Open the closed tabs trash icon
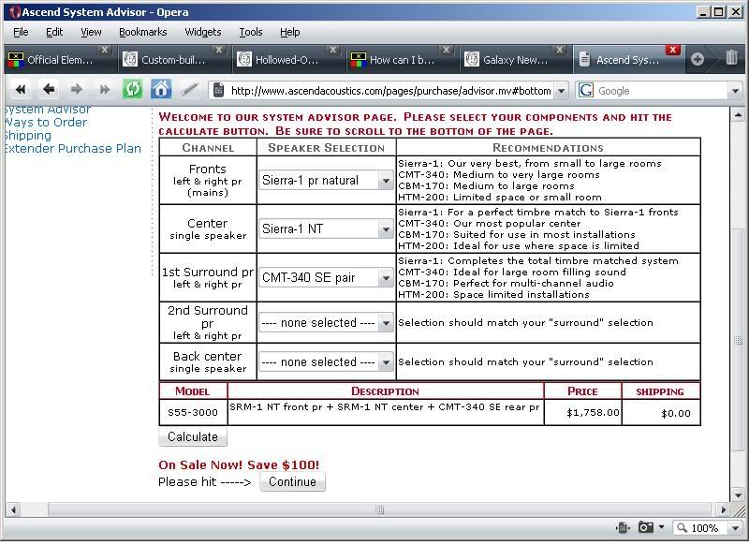Viewport: 749px width, 560px height. coord(731,58)
